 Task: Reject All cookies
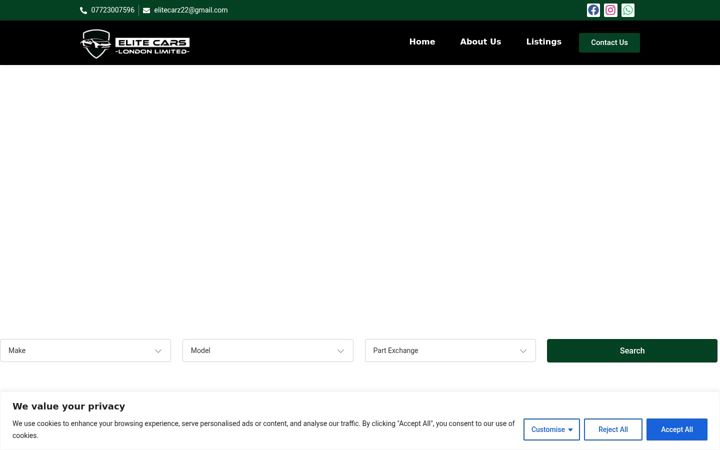pyautogui.click(x=613, y=429)
